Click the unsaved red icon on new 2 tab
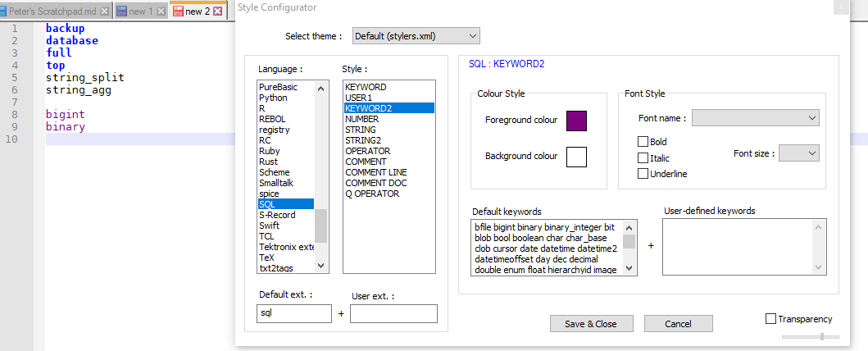Viewport: 868px width, 351px height. tap(178, 11)
